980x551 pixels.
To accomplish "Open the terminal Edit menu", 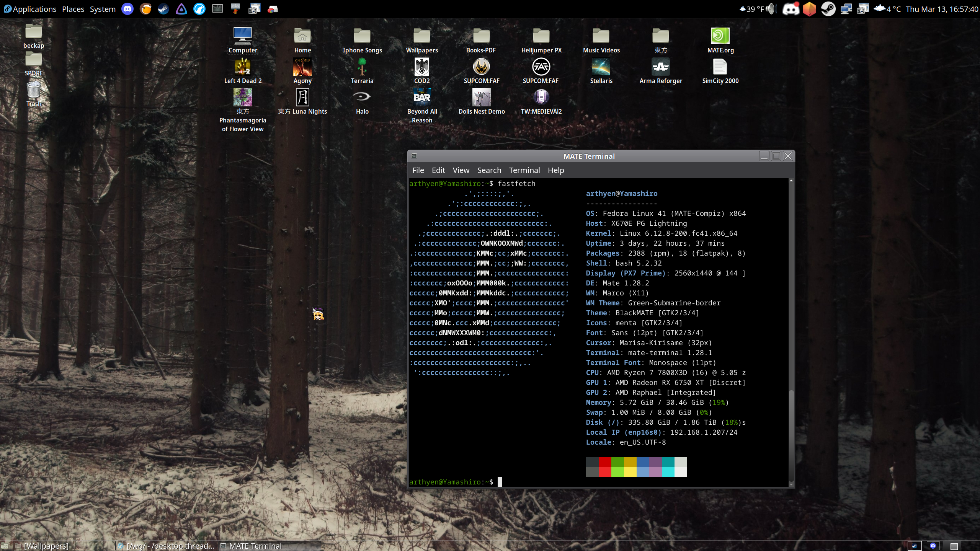I will (x=438, y=170).
